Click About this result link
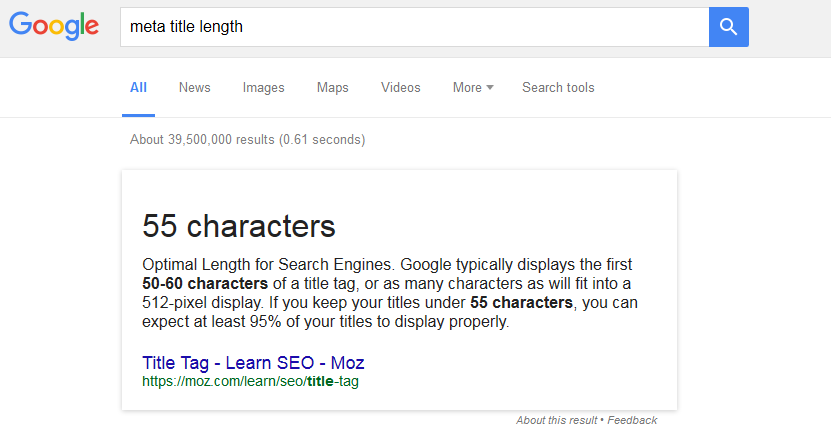 tap(556, 420)
